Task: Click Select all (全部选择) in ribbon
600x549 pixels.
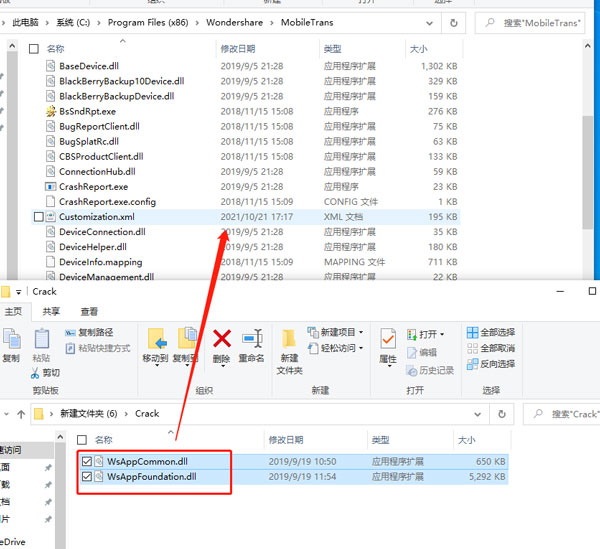Action: 491,332
